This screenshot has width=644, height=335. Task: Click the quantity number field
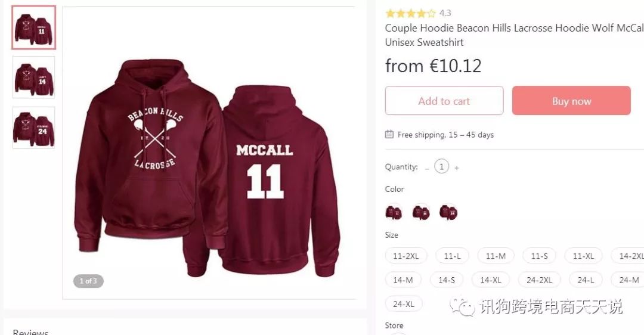(x=441, y=167)
